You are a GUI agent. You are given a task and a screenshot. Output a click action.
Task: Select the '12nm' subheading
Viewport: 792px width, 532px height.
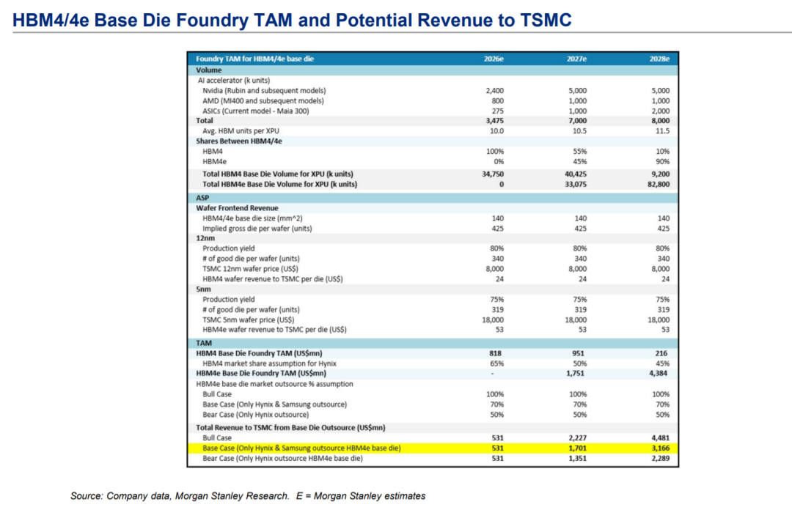click(x=205, y=238)
